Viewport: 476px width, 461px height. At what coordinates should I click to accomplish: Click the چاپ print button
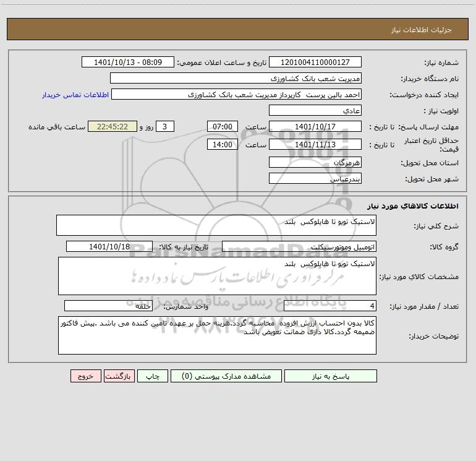click(153, 376)
